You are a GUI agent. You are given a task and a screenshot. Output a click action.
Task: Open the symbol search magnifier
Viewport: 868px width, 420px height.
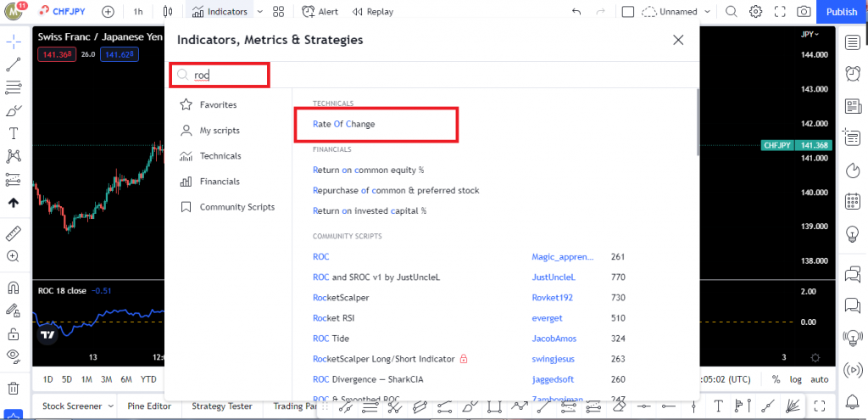732,12
